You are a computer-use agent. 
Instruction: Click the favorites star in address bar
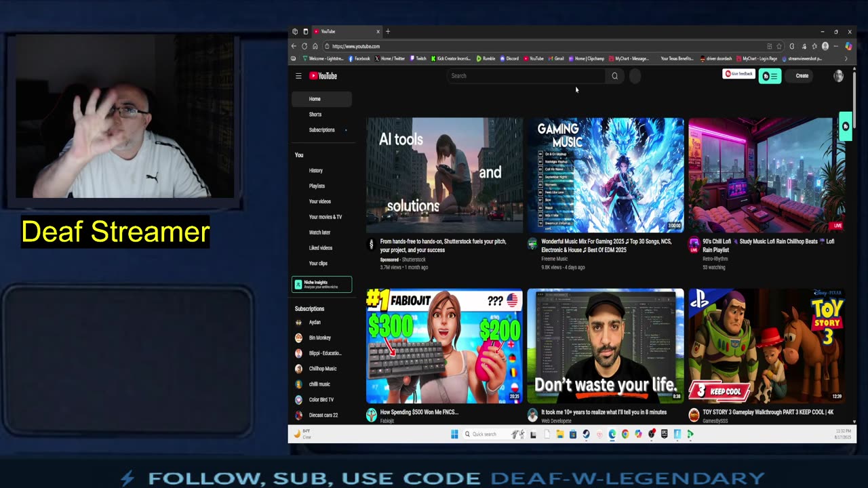point(779,46)
